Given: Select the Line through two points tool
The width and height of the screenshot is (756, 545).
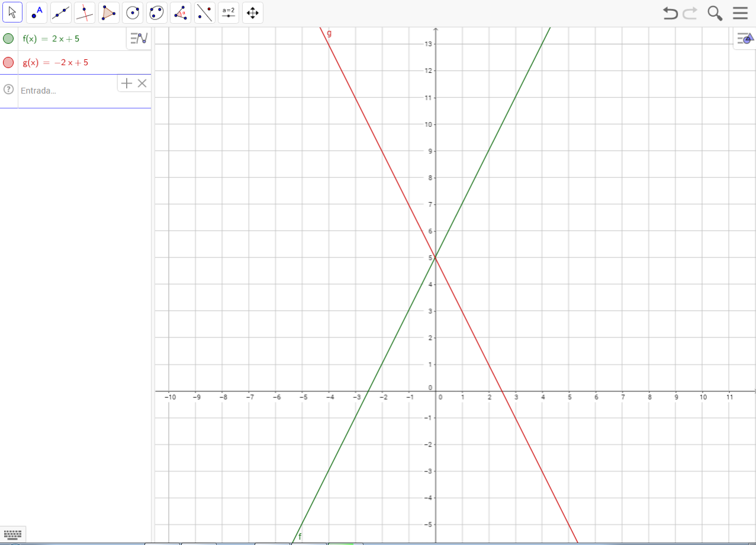Looking at the screenshot, I should 60,12.
